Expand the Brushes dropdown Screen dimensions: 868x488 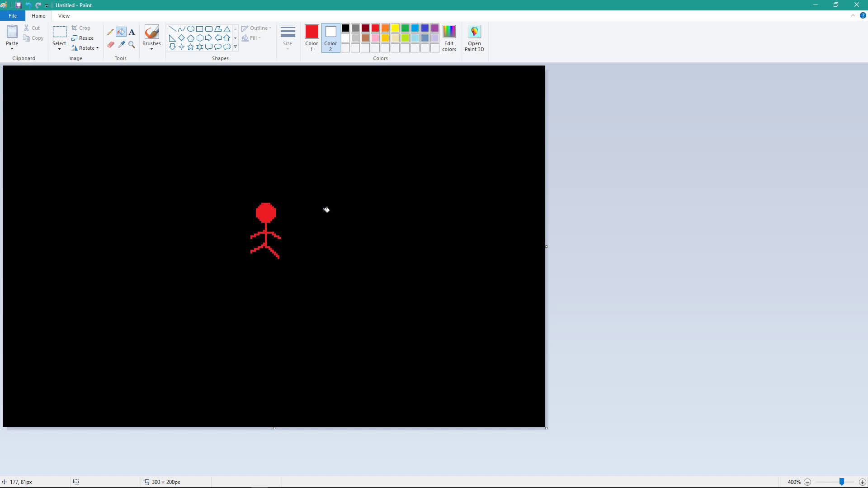coord(151,49)
